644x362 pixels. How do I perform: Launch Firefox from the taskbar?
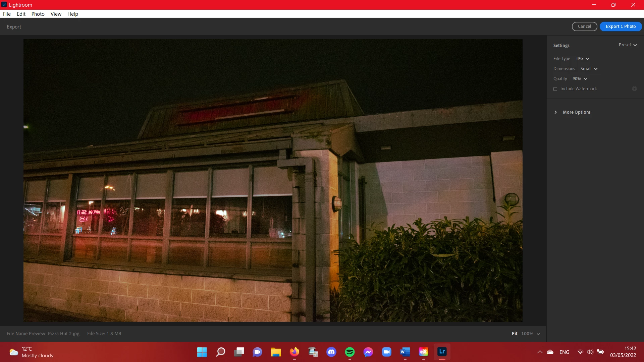(294, 352)
